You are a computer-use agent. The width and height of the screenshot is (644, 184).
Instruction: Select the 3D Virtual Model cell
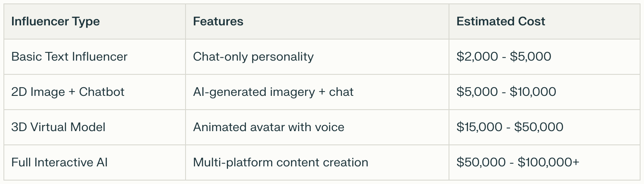coord(58,127)
